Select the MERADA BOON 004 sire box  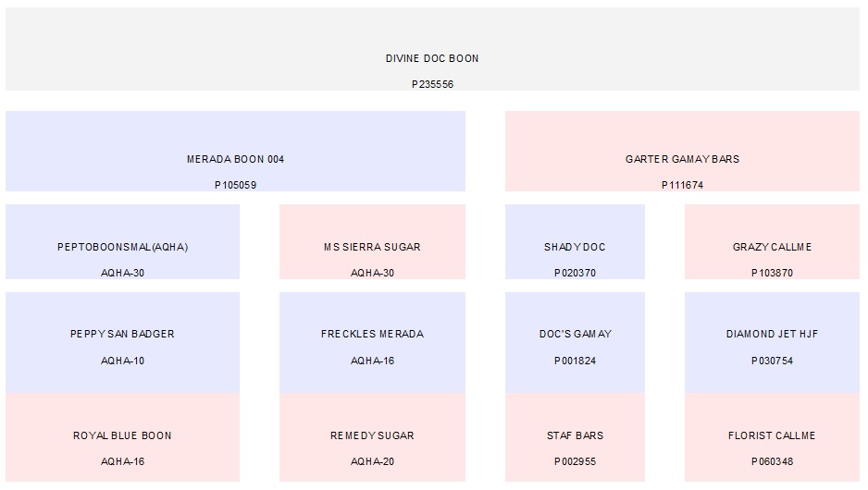coord(235,159)
